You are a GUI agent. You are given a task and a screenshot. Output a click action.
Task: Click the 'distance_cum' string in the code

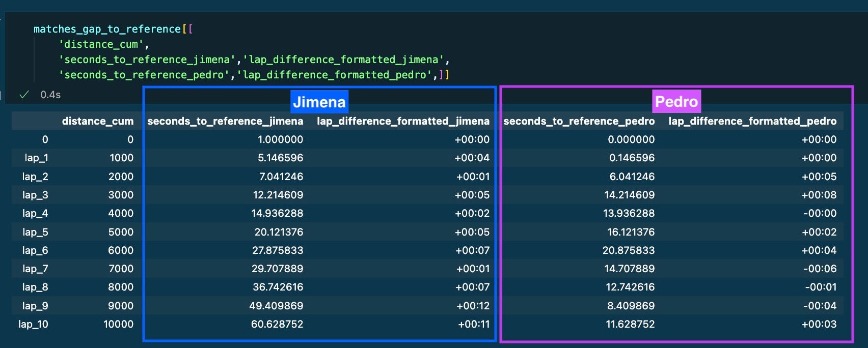[101, 44]
